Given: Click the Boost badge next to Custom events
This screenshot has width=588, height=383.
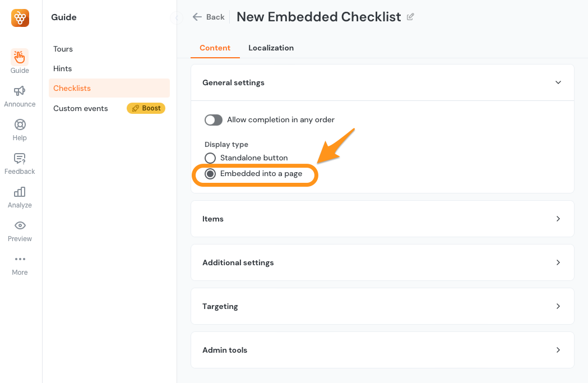Looking at the screenshot, I should coord(146,108).
